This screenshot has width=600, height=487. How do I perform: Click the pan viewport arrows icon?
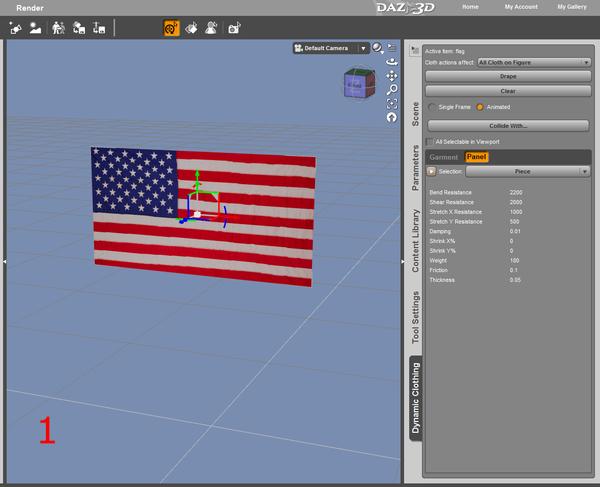(392, 76)
